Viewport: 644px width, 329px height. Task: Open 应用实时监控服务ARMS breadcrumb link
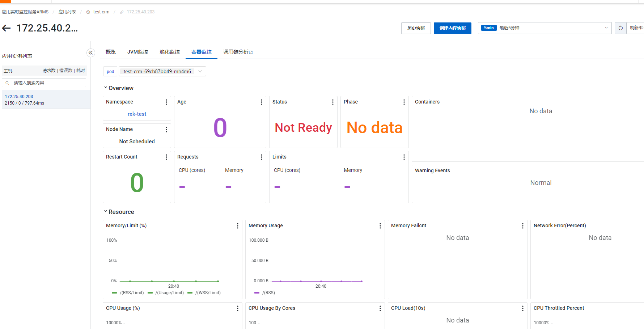pos(25,12)
